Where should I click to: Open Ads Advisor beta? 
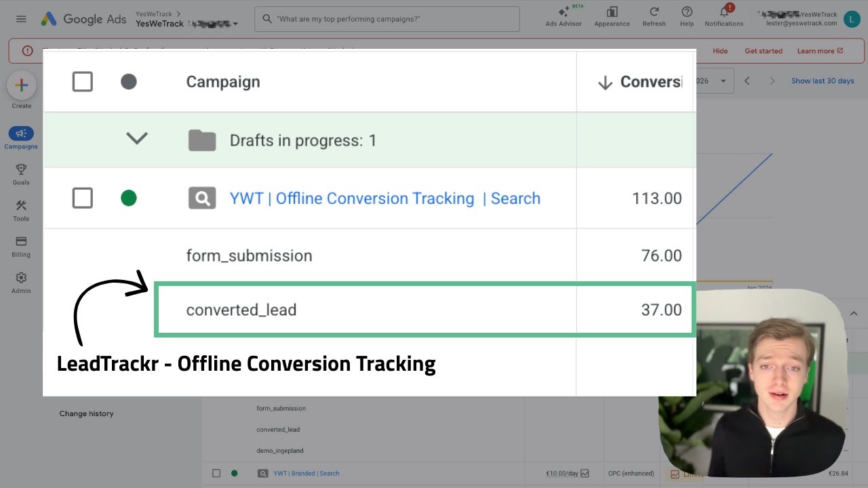564,16
